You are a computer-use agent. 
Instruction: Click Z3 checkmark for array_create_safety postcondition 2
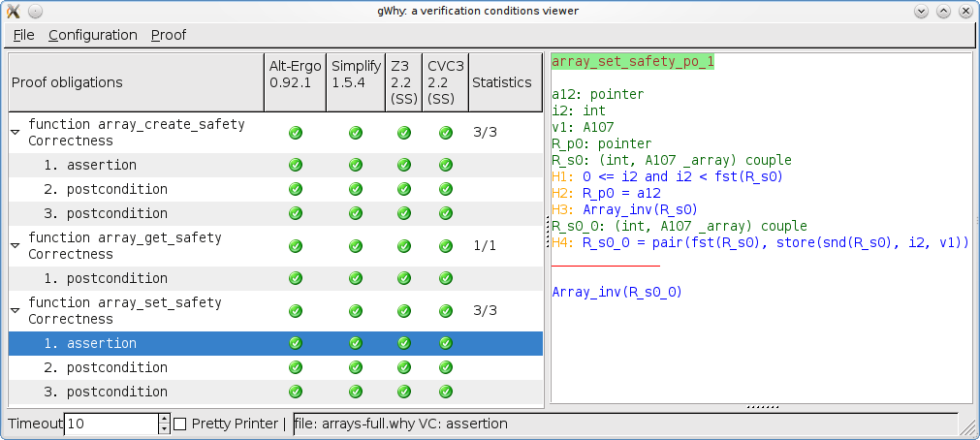[x=403, y=189]
